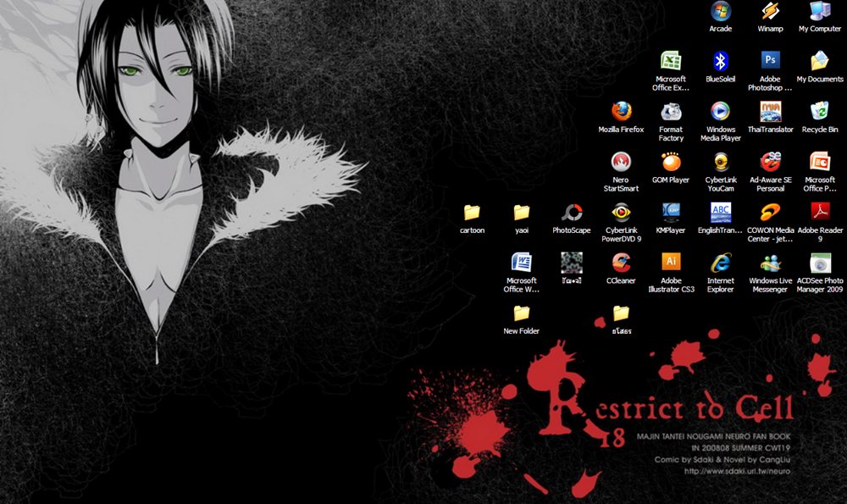Open Adobe Reader 9
Image resolution: width=847 pixels, height=504 pixels.
point(820,212)
